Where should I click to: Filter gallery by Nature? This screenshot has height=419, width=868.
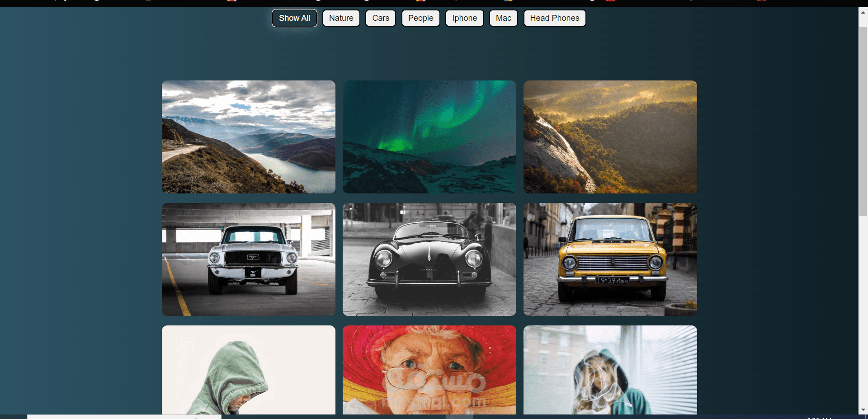coord(341,18)
